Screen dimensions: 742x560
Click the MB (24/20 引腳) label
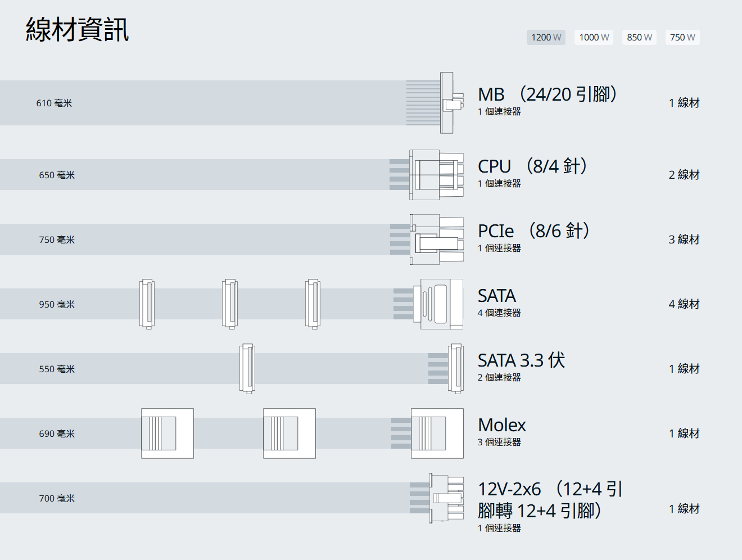click(x=547, y=94)
